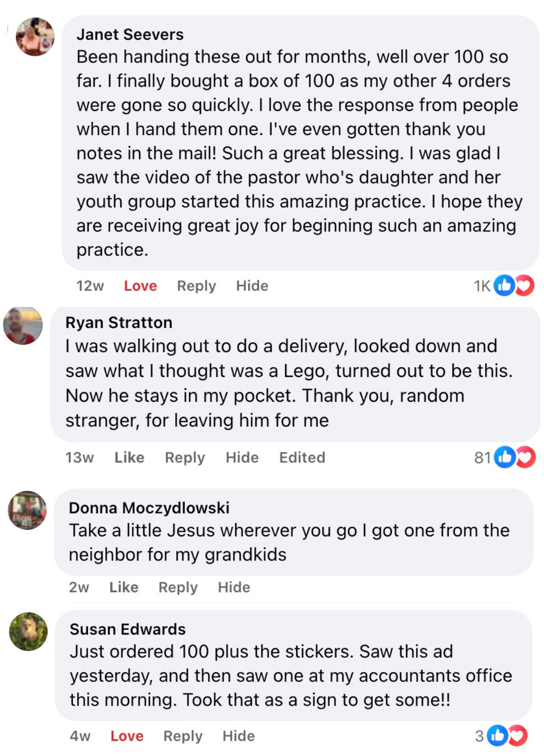Click the heart reaction on Susan Edwards' comment
The image size is (544, 756).
click(519, 736)
